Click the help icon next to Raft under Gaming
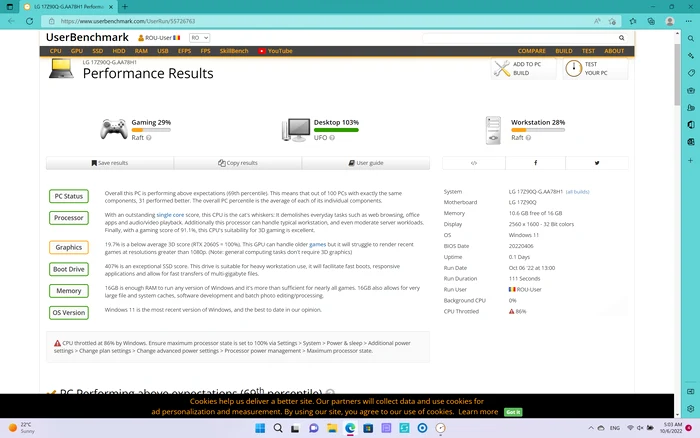The image size is (700, 438). click(149, 138)
